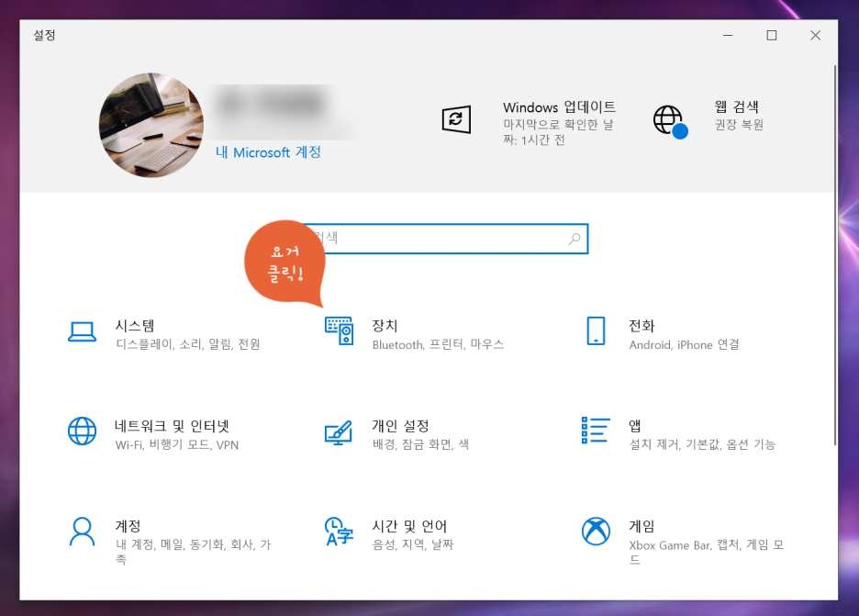Click the 개인 설정 label

(400, 426)
